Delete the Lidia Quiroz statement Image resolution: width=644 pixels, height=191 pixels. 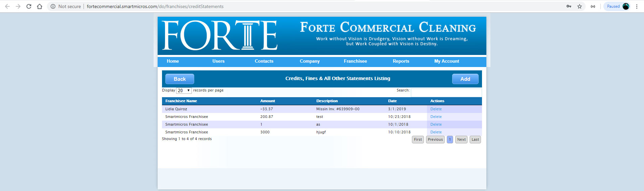click(x=436, y=109)
